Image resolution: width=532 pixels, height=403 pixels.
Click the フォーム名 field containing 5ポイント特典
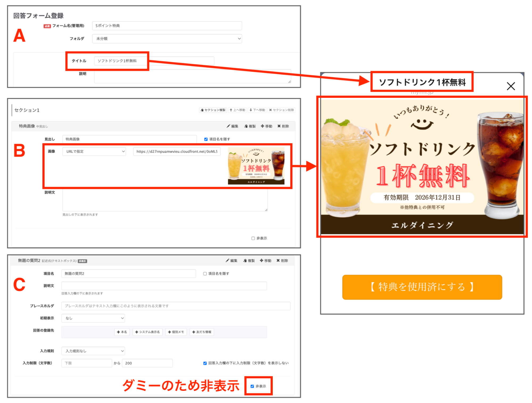pos(167,26)
